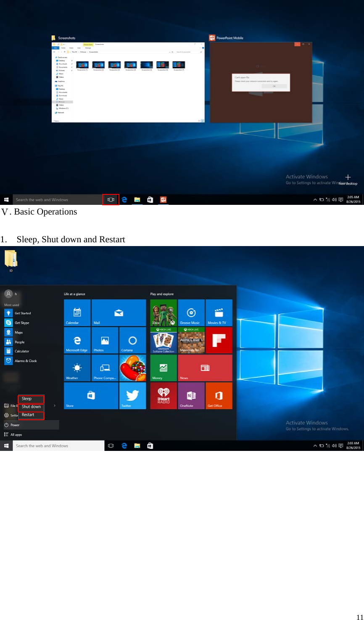Launch the Candy Crush tile

(132, 368)
